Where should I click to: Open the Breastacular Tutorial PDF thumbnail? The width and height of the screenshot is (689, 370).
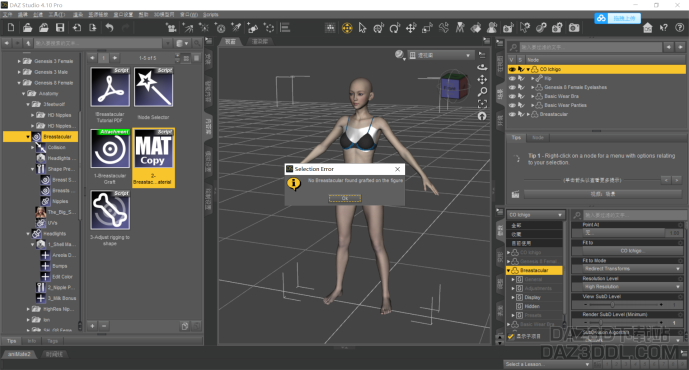tap(110, 87)
